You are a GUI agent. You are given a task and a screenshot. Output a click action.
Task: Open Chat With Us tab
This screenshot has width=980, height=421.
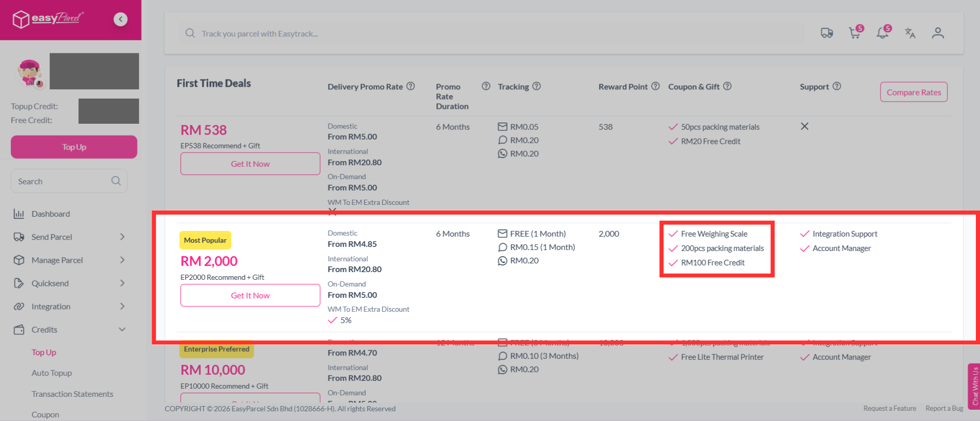pyautogui.click(x=974, y=386)
